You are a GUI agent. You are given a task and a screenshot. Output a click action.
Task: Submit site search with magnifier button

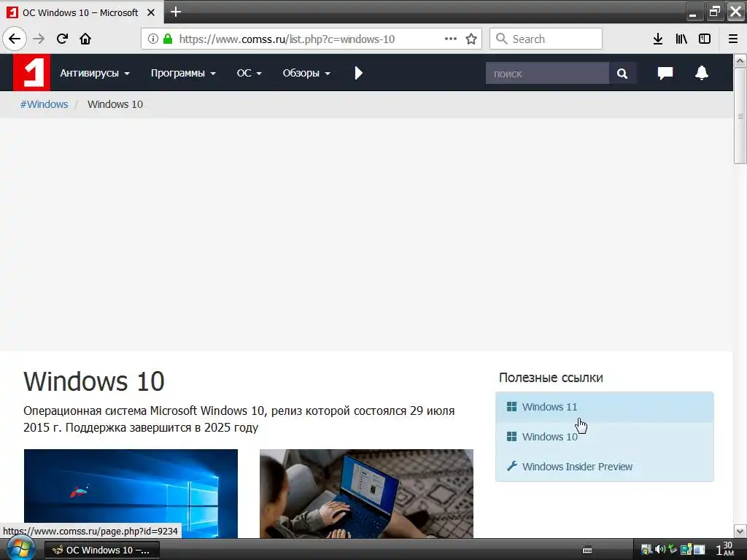point(622,74)
